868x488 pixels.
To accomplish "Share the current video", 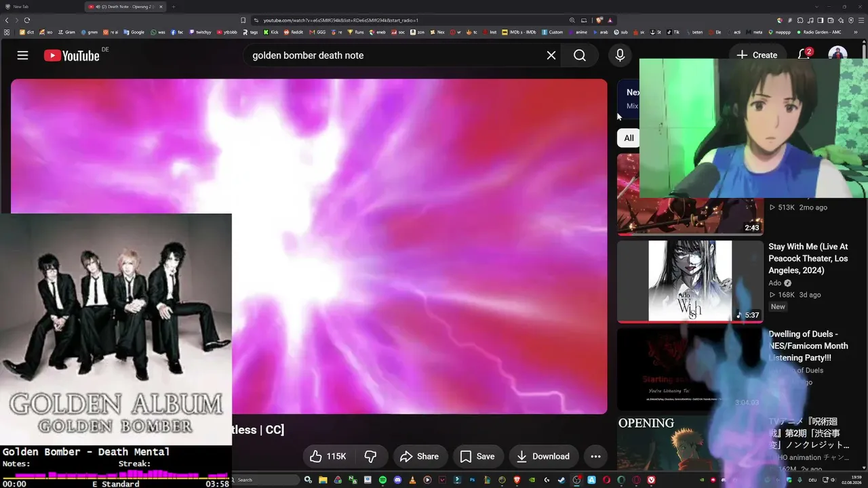I will coord(419,457).
